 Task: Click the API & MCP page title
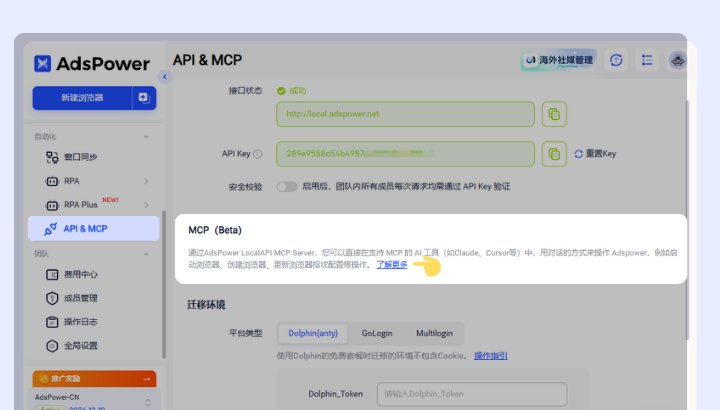pyautogui.click(x=207, y=60)
